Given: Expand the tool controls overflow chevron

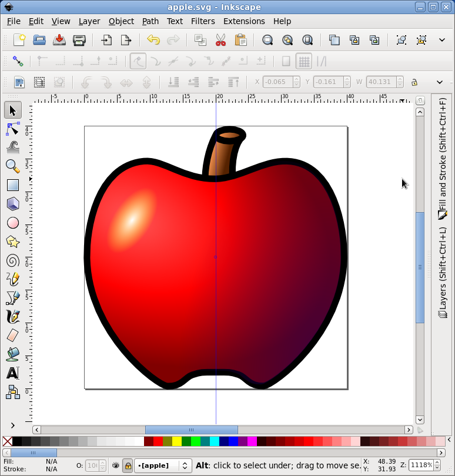Looking at the screenshot, I should pyautogui.click(x=440, y=82).
